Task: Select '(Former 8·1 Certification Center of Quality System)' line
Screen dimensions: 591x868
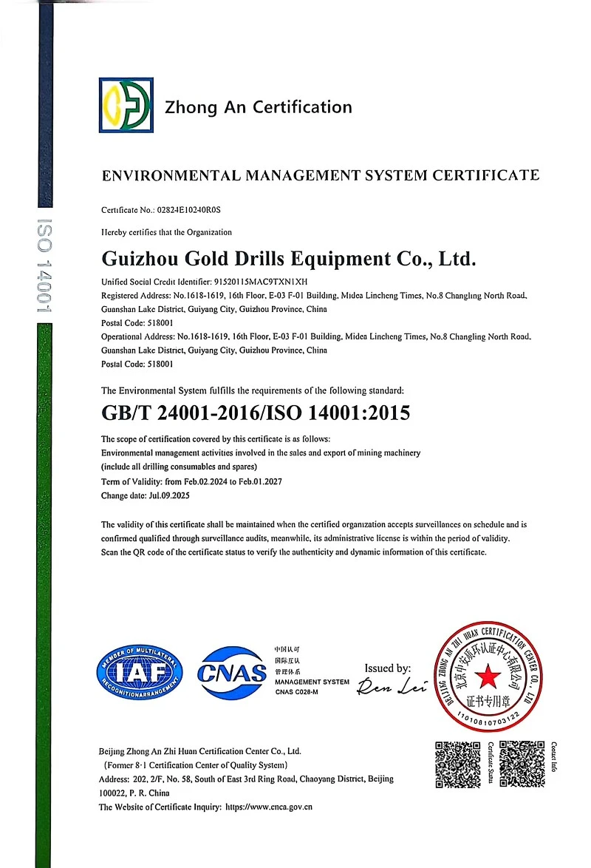Action: pyautogui.click(x=196, y=765)
